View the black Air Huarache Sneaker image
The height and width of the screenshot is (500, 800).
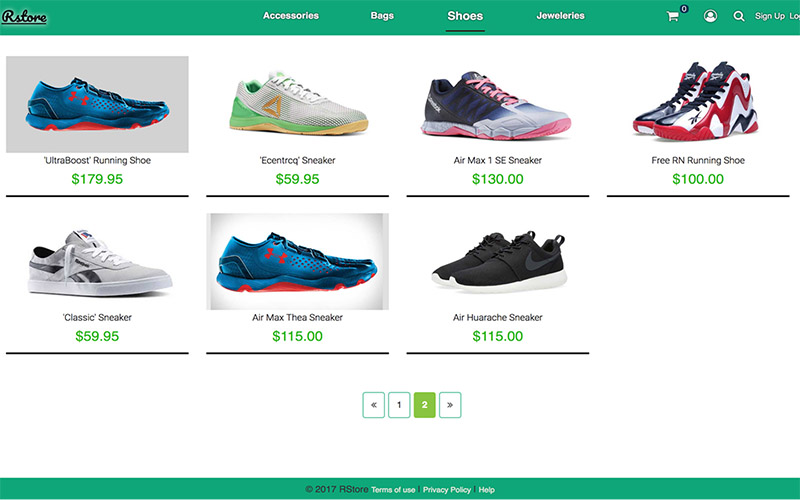tap(498, 262)
